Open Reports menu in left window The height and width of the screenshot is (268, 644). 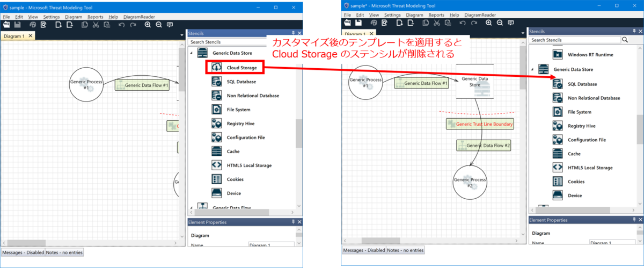(96, 17)
